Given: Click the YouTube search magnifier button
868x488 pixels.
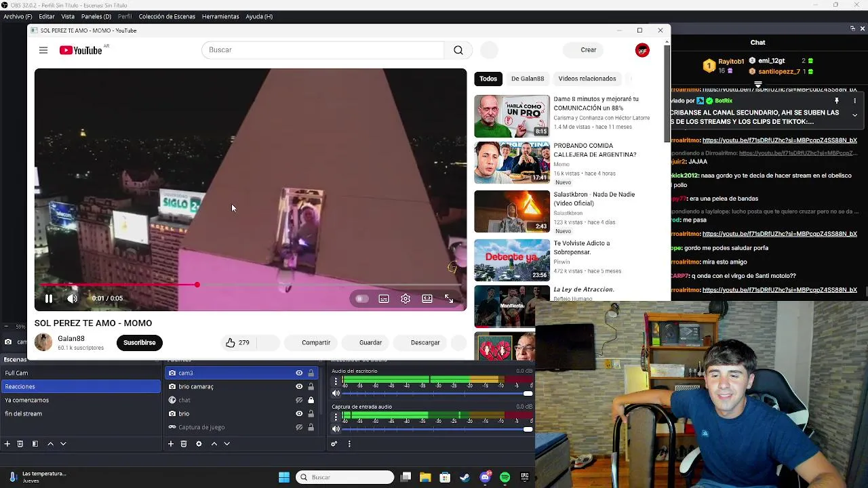Looking at the screenshot, I should (458, 50).
